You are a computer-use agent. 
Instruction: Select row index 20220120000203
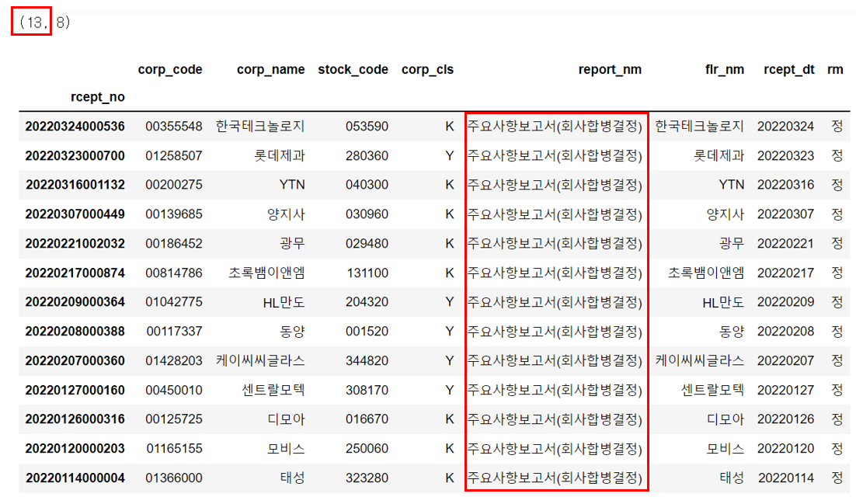pos(75,449)
